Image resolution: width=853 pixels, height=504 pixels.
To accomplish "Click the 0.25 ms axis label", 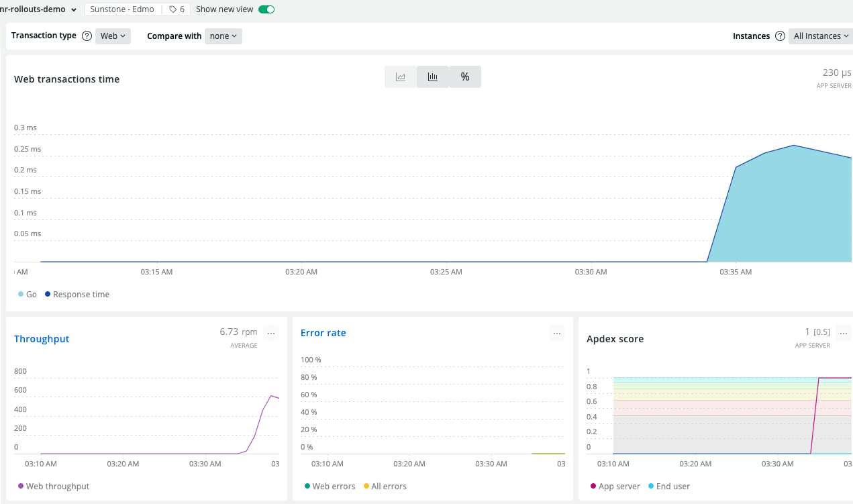I will click(28, 149).
